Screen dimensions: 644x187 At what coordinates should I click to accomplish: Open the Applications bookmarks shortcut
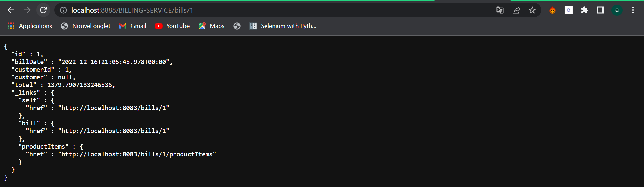[30, 26]
